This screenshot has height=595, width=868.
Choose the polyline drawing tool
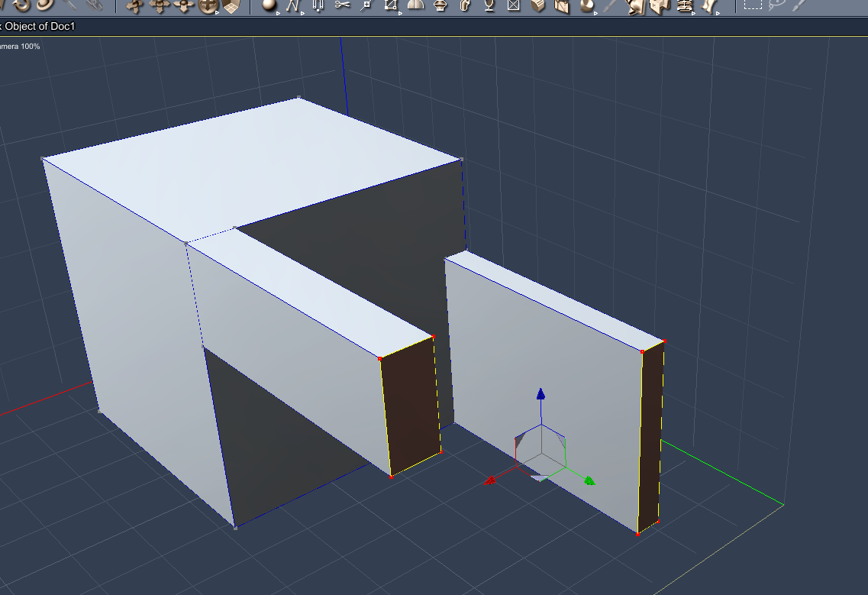coord(293,6)
